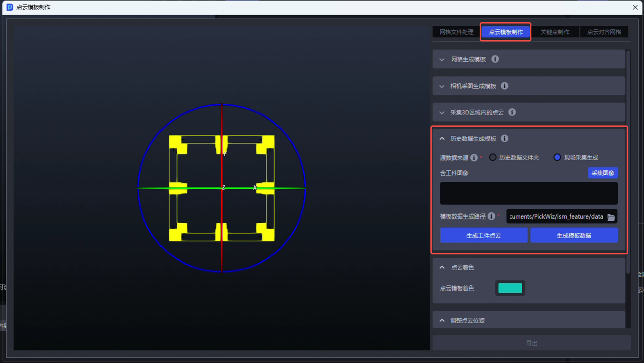This screenshot has height=363, width=644.
Task: Click info icon next to 采集3D区域内的点云
Action: 512,112
